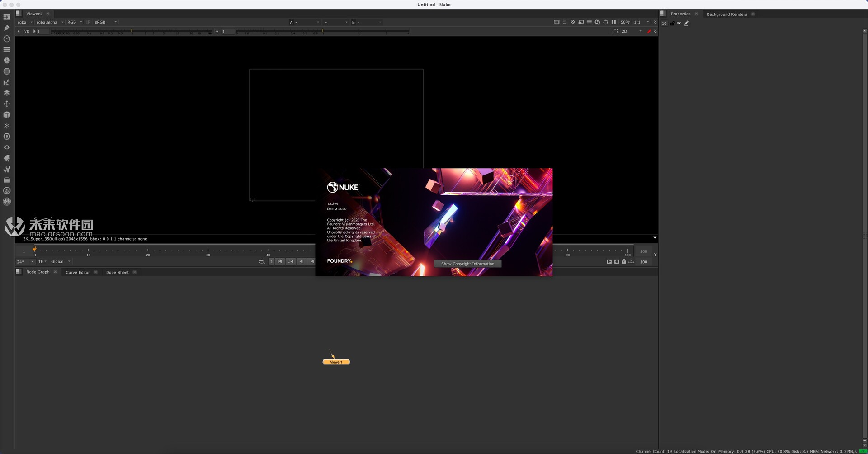Toggle the in/out point I button
The image size is (868, 454).
pyautogui.click(x=271, y=261)
